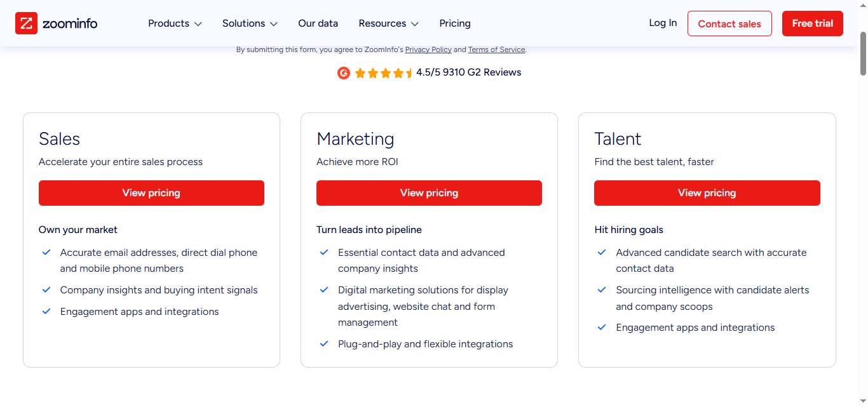Expand the Products dropdown
The width and height of the screenshot is (868, 407).
tap(174, 23)
